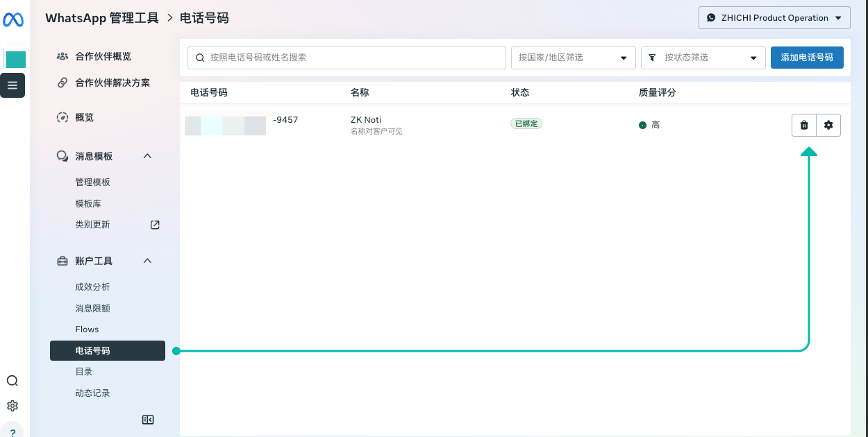Focus the phone number search field
The width and height of the screenshot is (868, 437).
(347, 58)
